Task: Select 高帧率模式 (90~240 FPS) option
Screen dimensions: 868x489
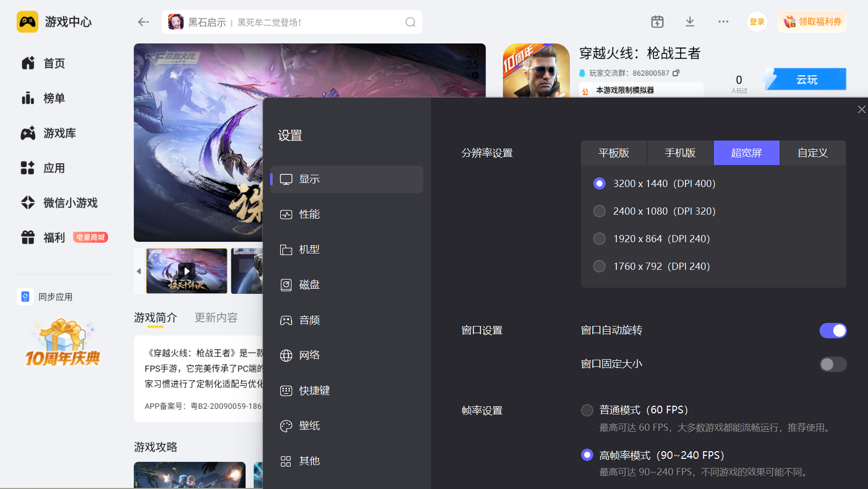Action: pyautogui.click(x=587, y=455)
